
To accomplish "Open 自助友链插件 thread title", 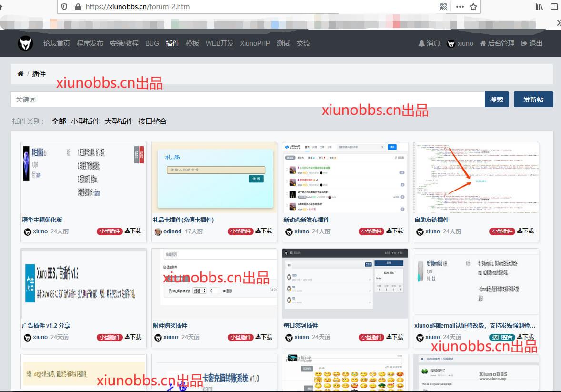I will coord(431,220).
